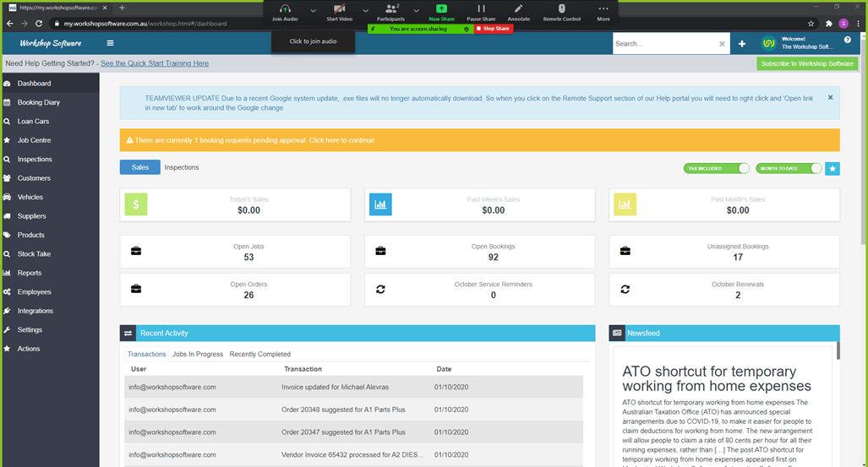The image size is (868, 467).
Task: Clear the search box with the X
Action: (722, 44)
